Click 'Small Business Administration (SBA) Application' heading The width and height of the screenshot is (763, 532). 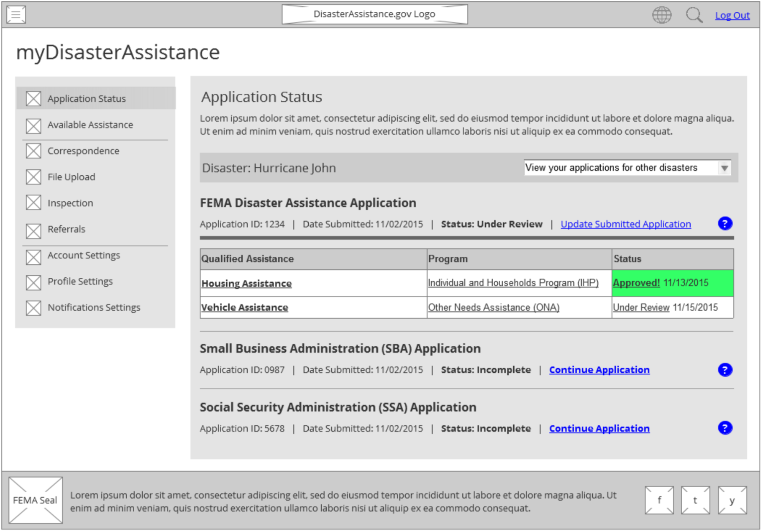pos(340,348)
